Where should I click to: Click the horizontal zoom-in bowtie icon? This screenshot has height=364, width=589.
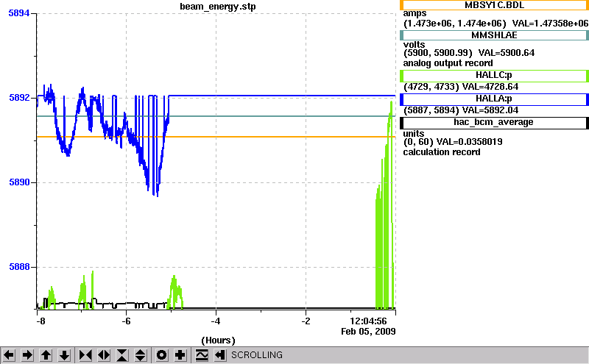pos(85,355)
